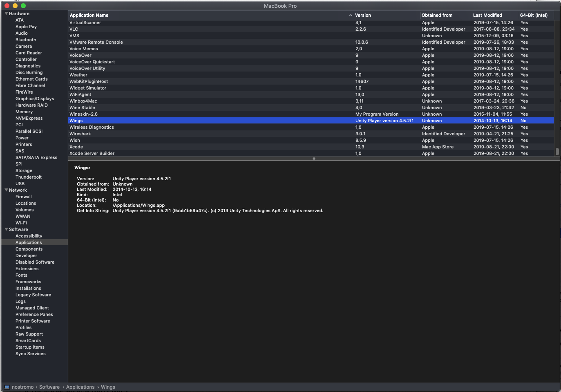This screenshot has width=561, height=392.
Task: Open Storage in the sidebar
Action: pos(24,170)
